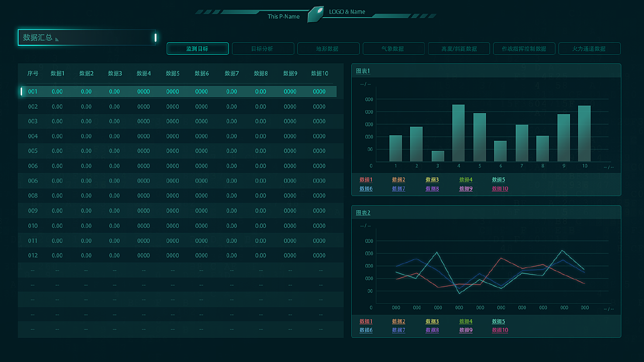Click the 数据2 table column header
This screenshot has width=644, height=362.
click(x=86, y=73)
